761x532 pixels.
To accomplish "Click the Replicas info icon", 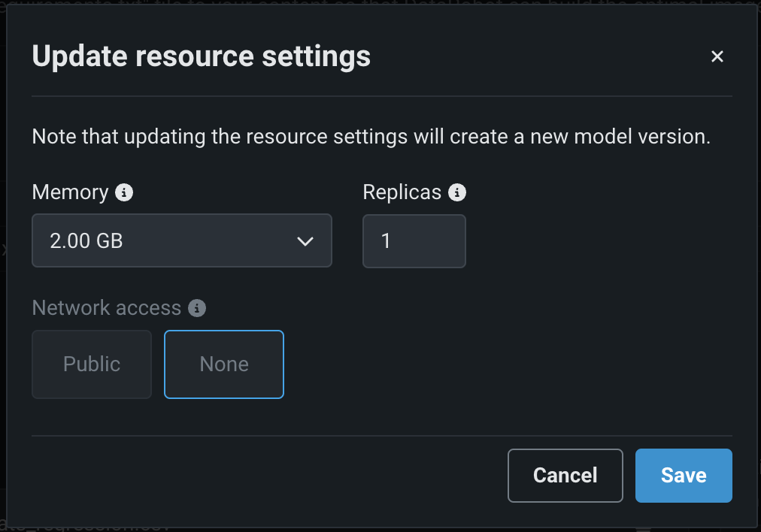I will click(456, 193).
